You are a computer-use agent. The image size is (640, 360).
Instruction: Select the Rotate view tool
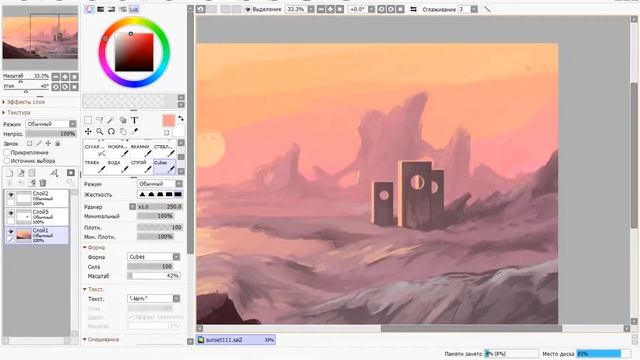[111, 131]
